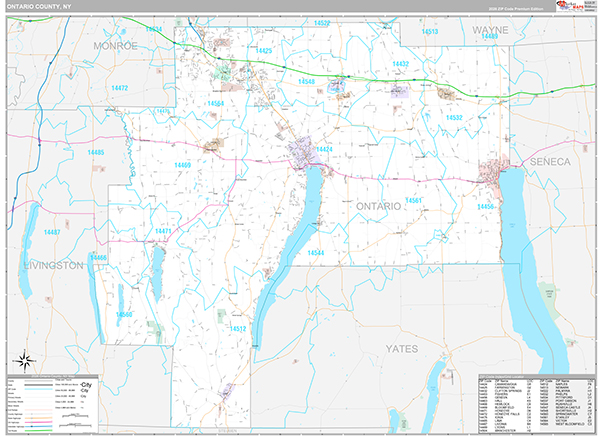Click ZIP code label 14471
This screenshot has height=436, width=600.
tap(163, 231)
